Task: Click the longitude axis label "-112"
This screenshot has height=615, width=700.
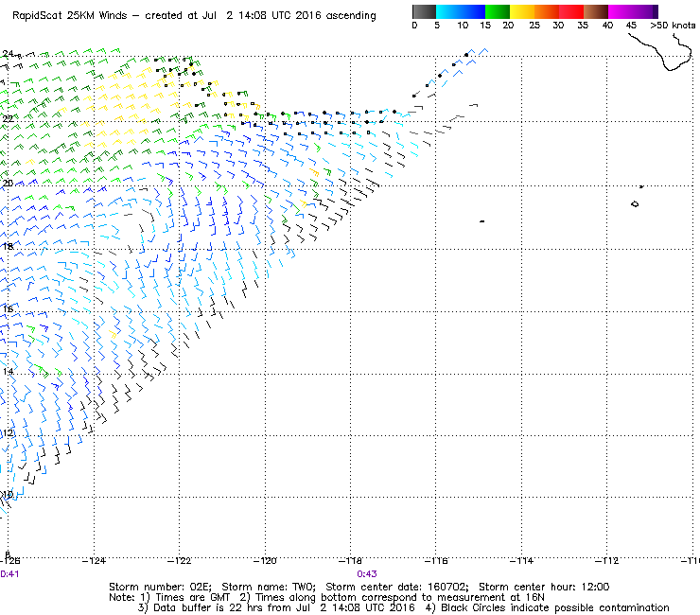Action: click(x=607, y=561)
